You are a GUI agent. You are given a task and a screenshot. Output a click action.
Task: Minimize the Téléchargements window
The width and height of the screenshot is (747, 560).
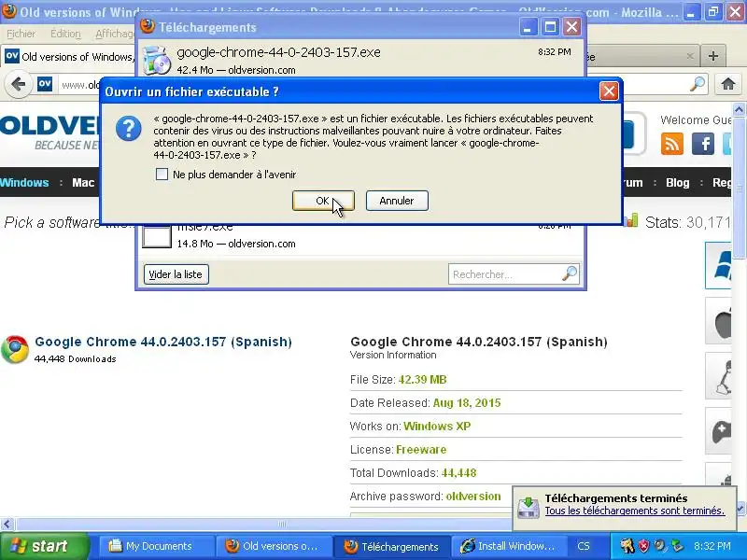pos(528,27)
